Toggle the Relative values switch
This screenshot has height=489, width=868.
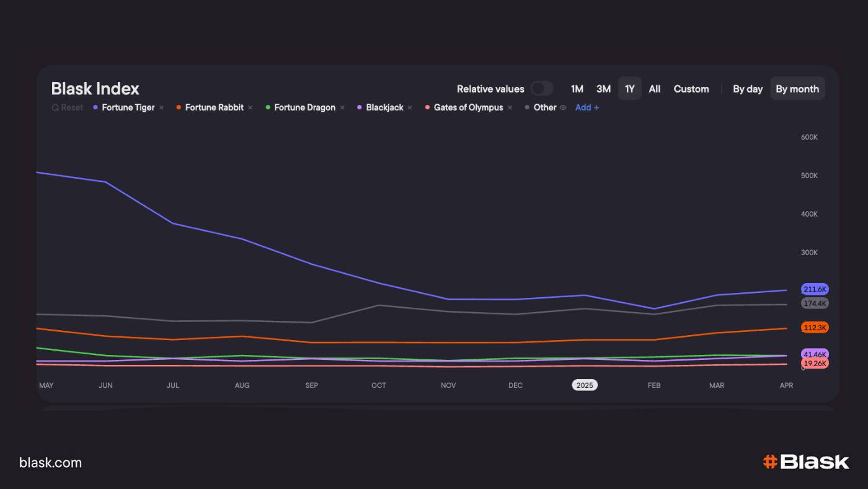click(541, 89)
